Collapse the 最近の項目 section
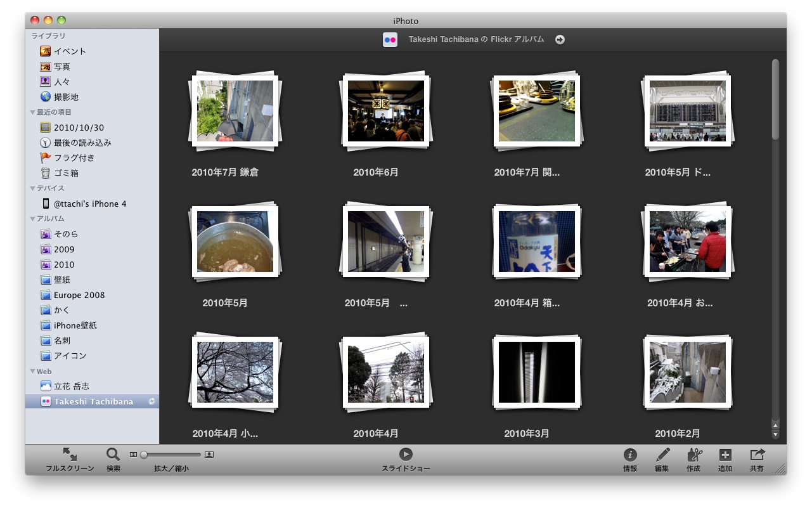This screenshot has width=812, height=513. point(33,112)
